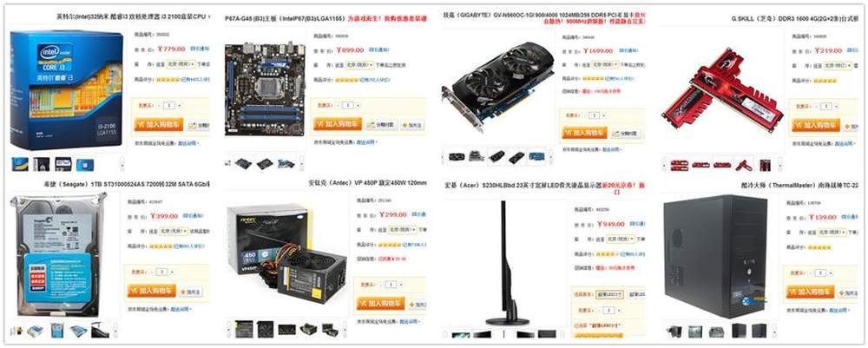Add the Intel Core i3 2100 to cart
The height and width of the screenshot is (348, 868).
tap(158, 125)
